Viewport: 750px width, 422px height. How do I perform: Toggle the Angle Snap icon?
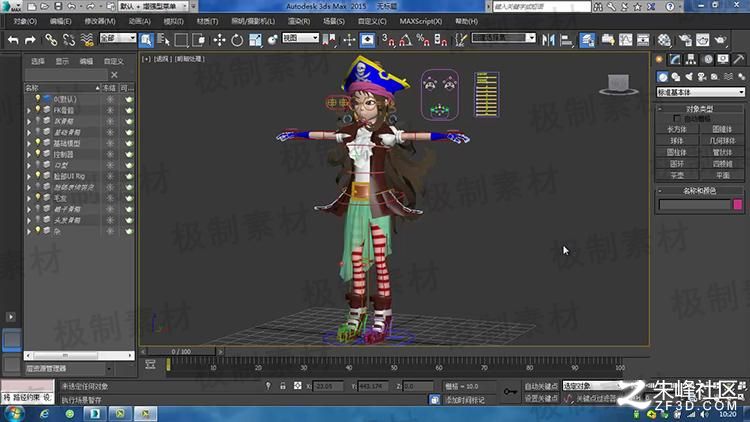coord(406,40)
